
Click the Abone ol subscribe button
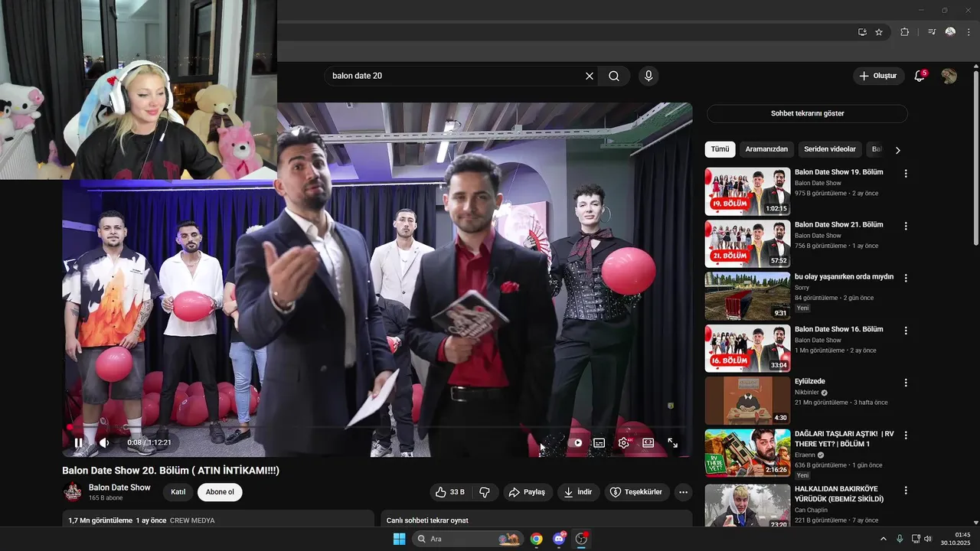(220, 492)
